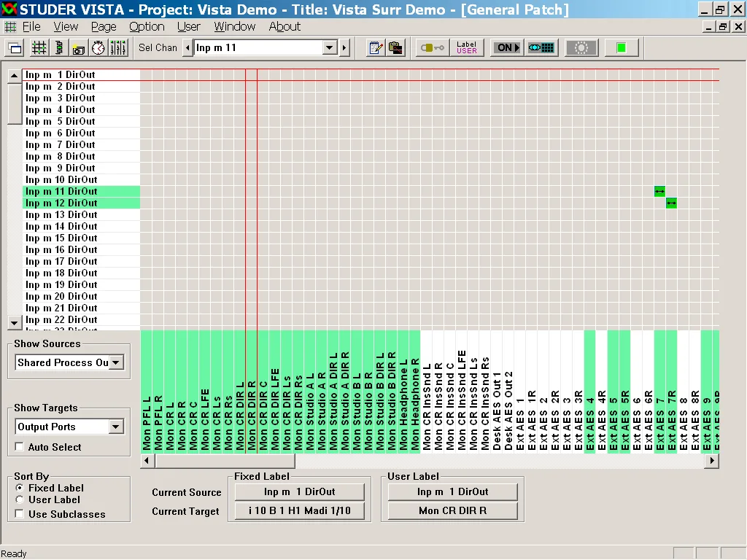Image resolution: width=747 pixels, height=560 pixels.
Task: Click patch connection on Inp m 12 row
Action: tap(672, 203)
